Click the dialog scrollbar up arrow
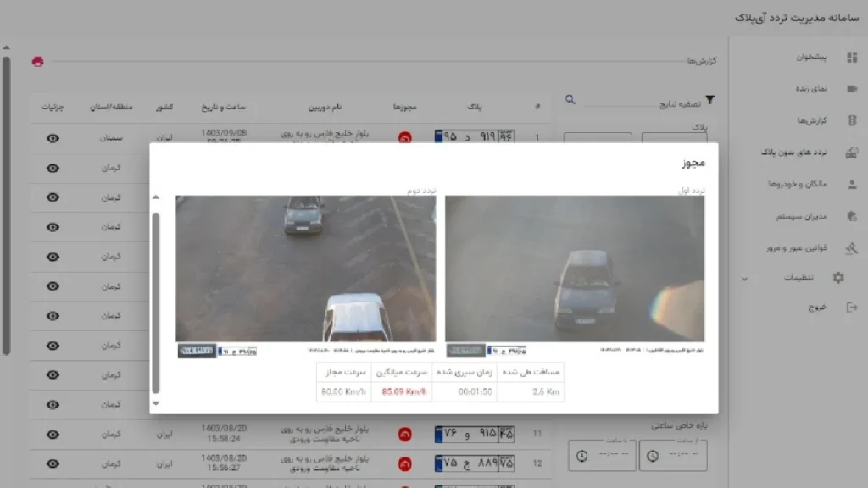Image resolution: width=868 pixels, height=488 pixels. (x=156, y=197)
